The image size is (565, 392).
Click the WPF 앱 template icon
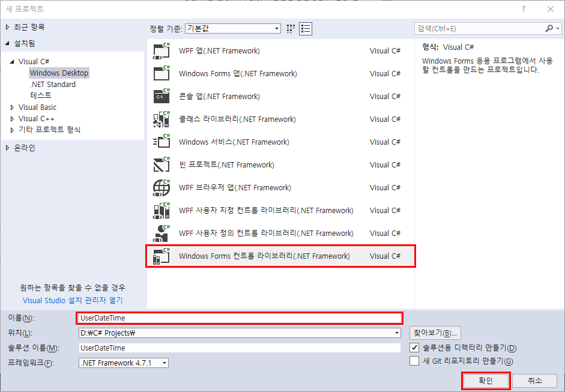pyautogui.click(x=162, y=51)
